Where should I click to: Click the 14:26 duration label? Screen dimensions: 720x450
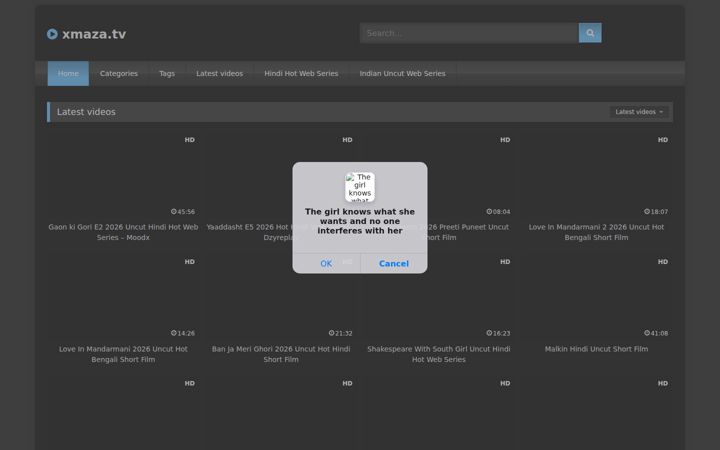click(183, 333)
